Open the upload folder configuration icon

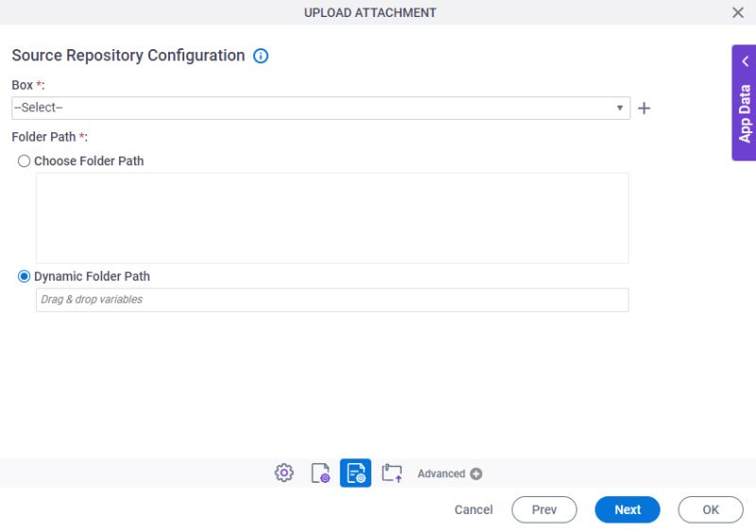(391, 472)
